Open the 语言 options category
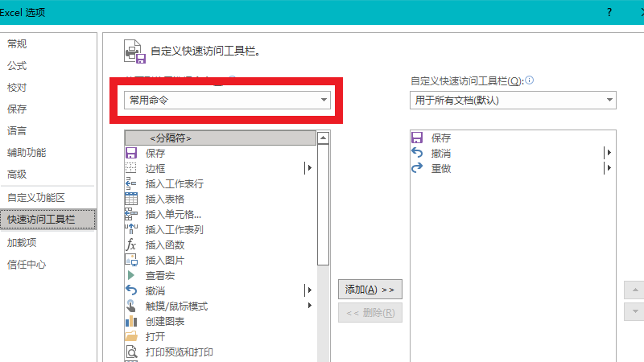The width and height of the screenshot is (644, 362). (x=17, y=131)
